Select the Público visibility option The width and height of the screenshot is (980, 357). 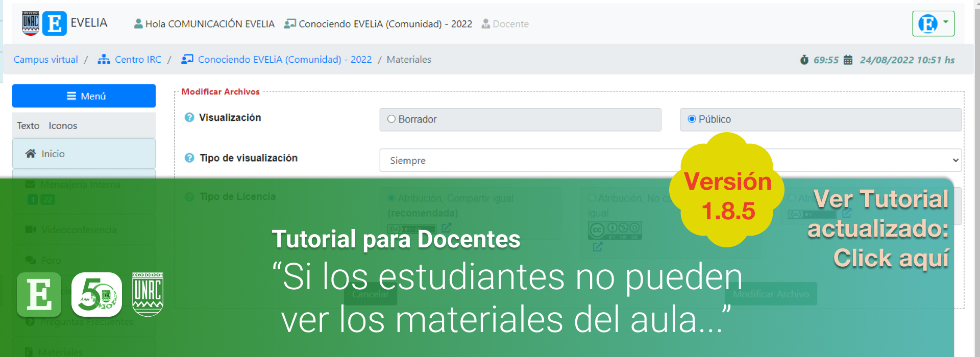click(x=692, y=119)
